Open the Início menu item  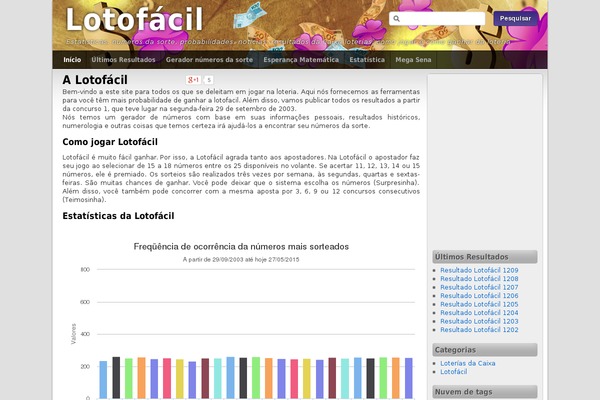point(72,60)
